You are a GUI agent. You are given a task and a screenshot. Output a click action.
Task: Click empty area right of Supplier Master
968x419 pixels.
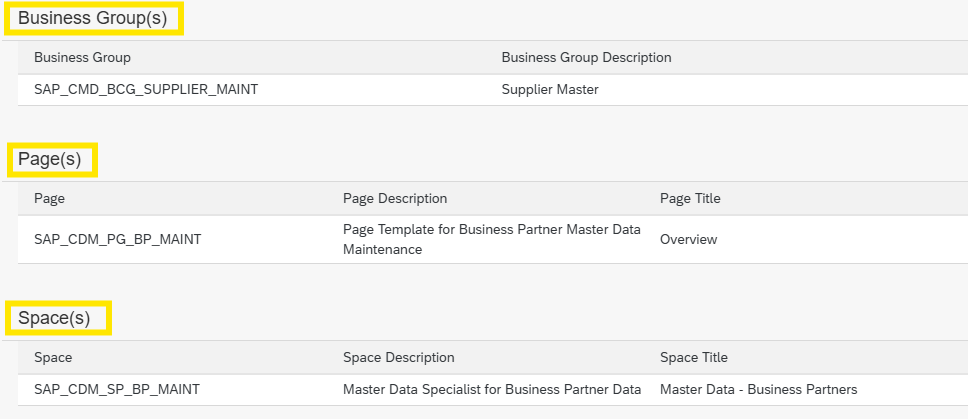[800, 89]
